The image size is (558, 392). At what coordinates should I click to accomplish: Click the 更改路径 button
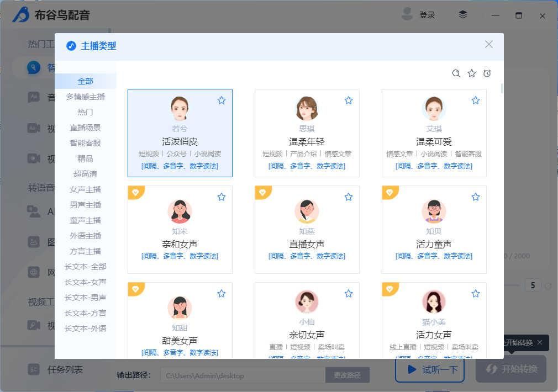point(347,375)
